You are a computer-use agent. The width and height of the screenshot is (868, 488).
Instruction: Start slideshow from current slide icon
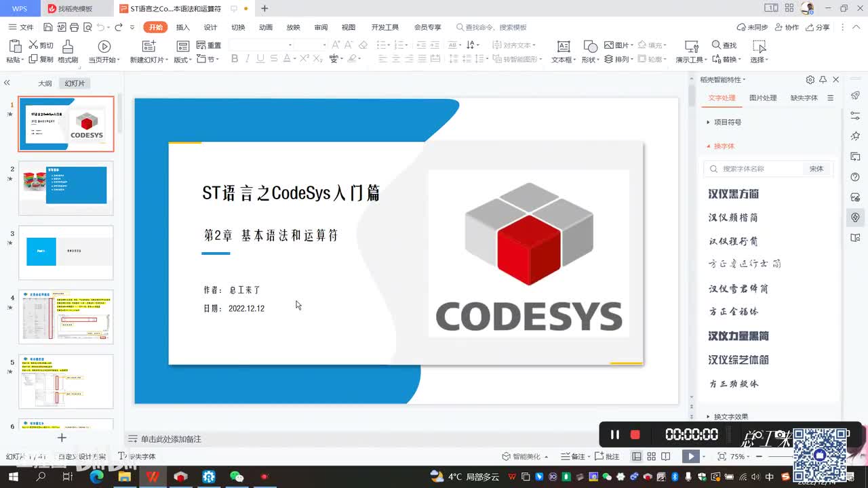104,46
